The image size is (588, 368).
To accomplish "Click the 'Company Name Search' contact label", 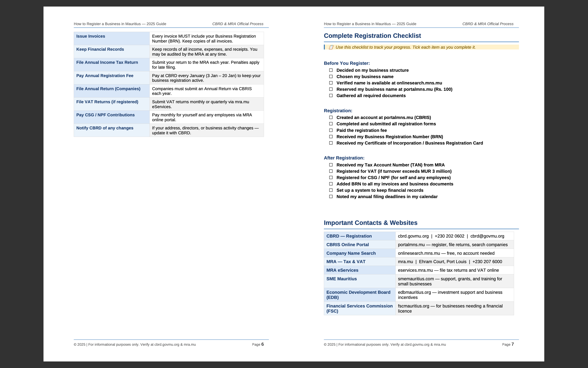I will 351,253.
